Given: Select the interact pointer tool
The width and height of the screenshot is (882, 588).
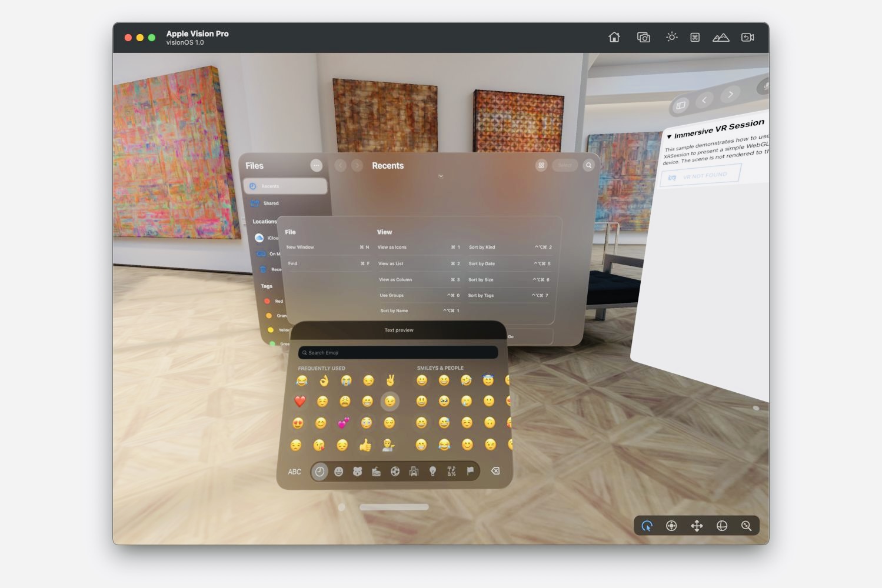Looking at the screenshot, I should pos(647,526).
